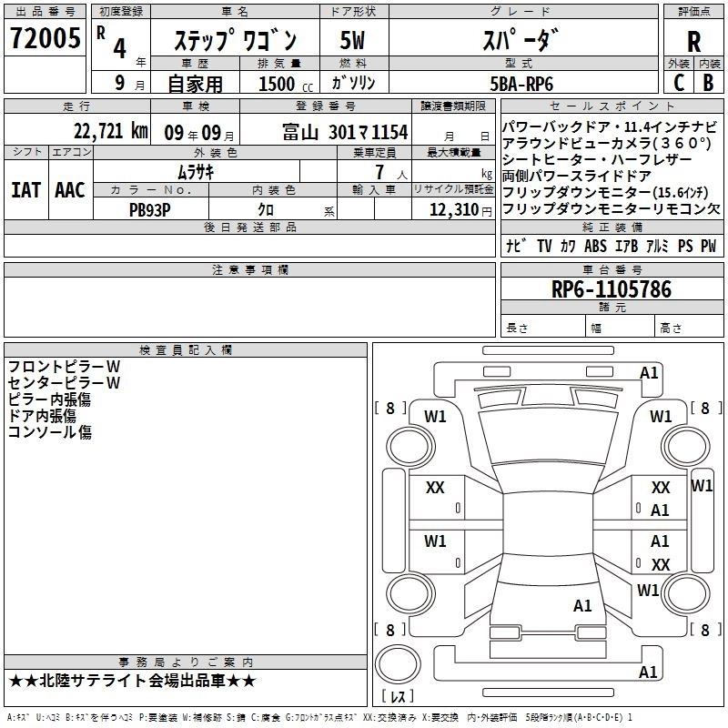Image resolution: width=728 pixels, height=728 pixels.
Task: Select inspector note ドア内張傷
Action: (42, 416)
